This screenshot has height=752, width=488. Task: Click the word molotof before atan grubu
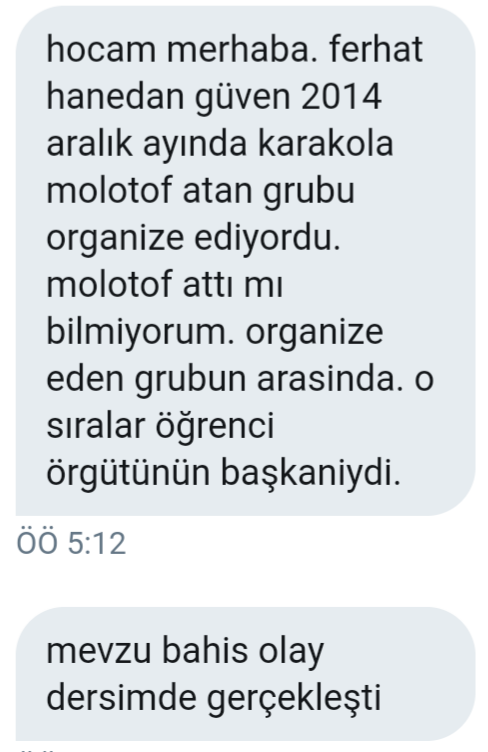pos(109,190)
